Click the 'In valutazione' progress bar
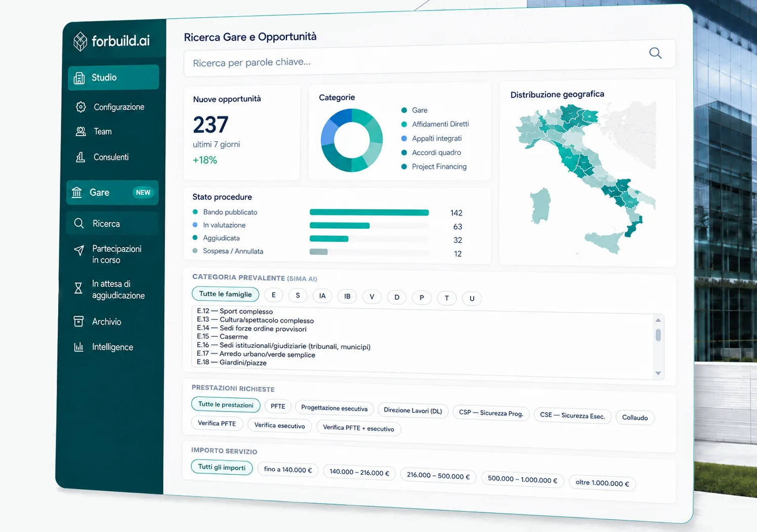The height and width of the screenshot is (532, 757). pyautogui.click(x=340, y=226)
